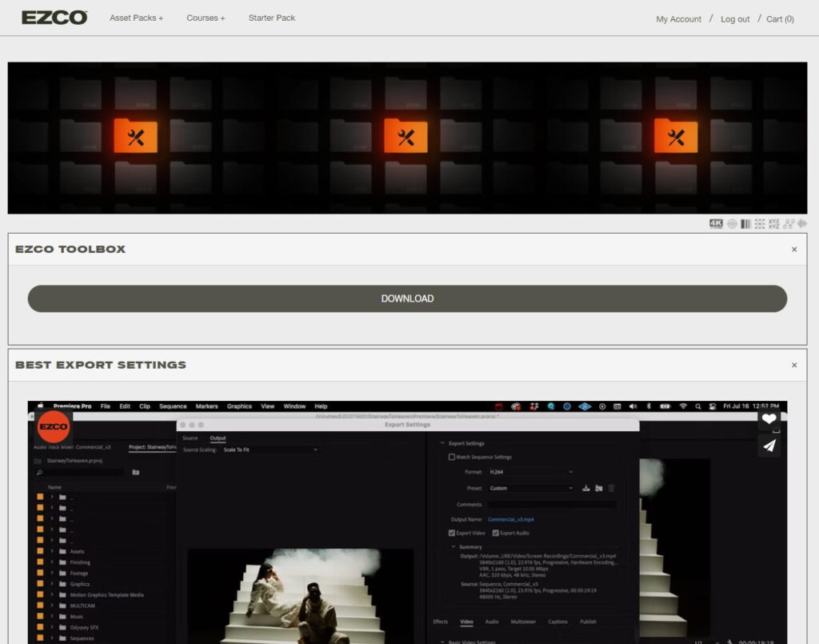Go to My Account

(x=678, y=19)
